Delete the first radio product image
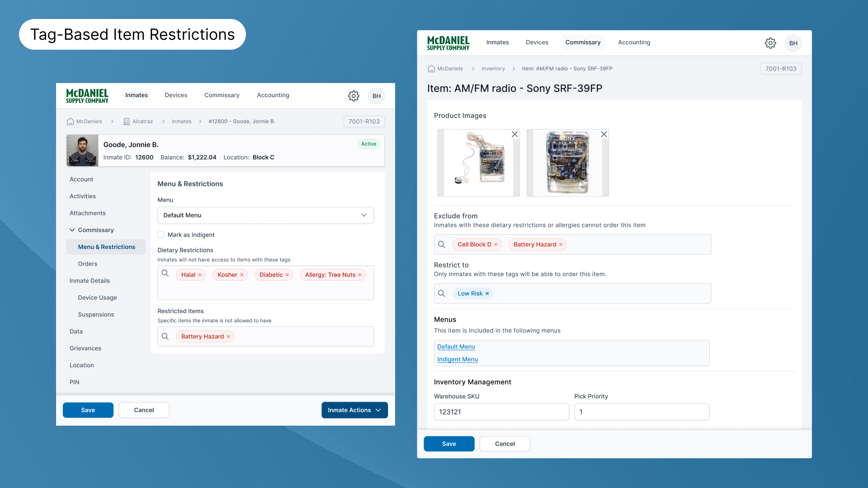The height and width of the screenshot is (488, 868). point(514,134)
